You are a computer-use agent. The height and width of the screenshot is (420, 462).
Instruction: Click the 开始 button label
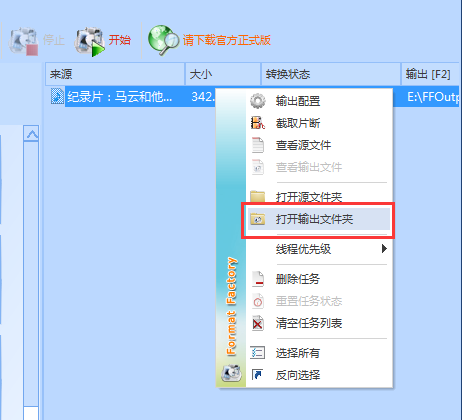pyautogui.click(x=120, y=40)
